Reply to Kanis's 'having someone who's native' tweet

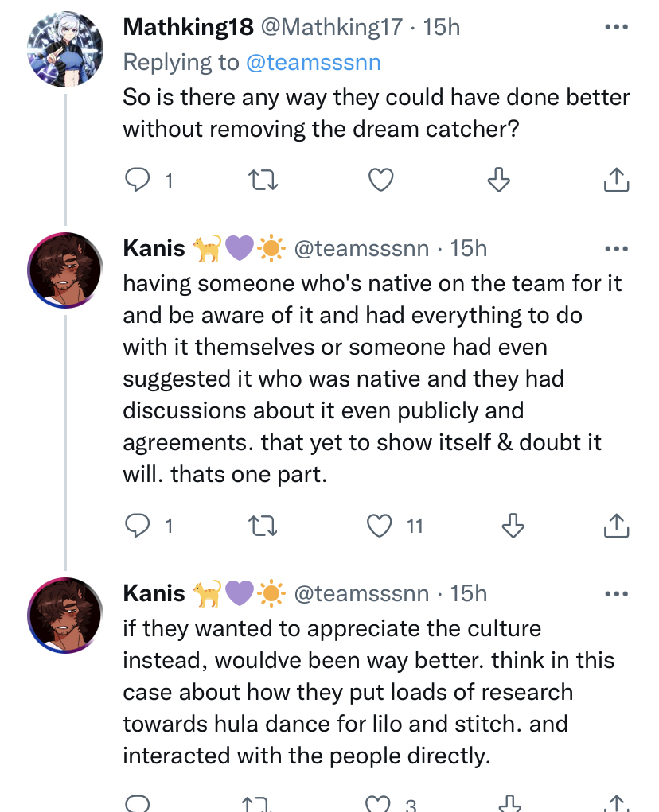point(138,526)
